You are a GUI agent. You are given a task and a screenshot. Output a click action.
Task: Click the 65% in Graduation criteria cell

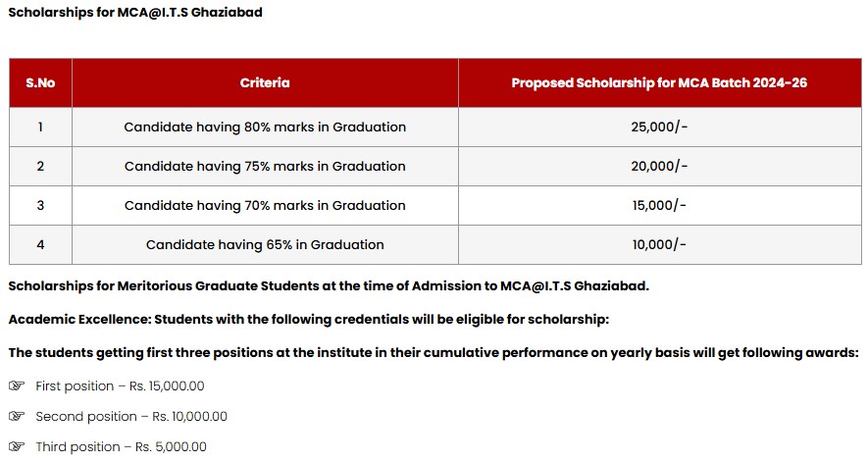coord(265,245)
